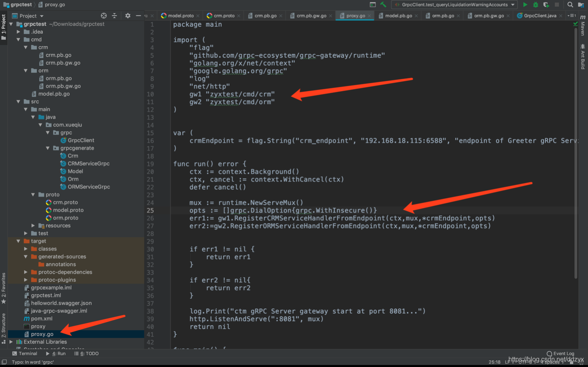Select ORMServiceGrpc in project tree
588x367 pixels.
click(89, 187)
